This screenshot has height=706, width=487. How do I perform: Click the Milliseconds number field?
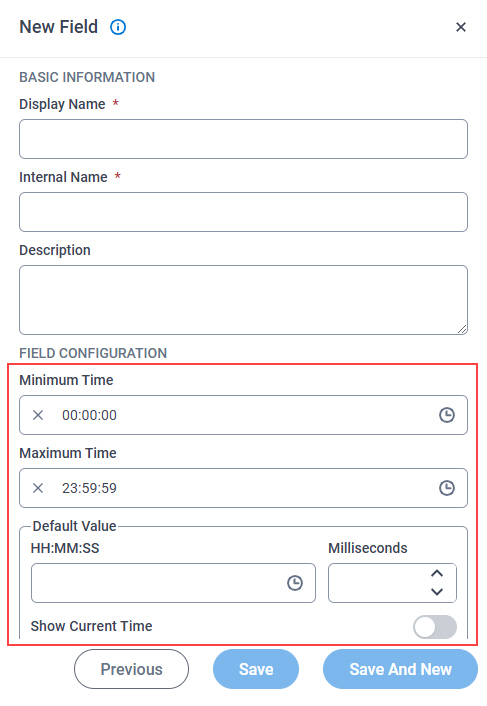click(392, 583)
